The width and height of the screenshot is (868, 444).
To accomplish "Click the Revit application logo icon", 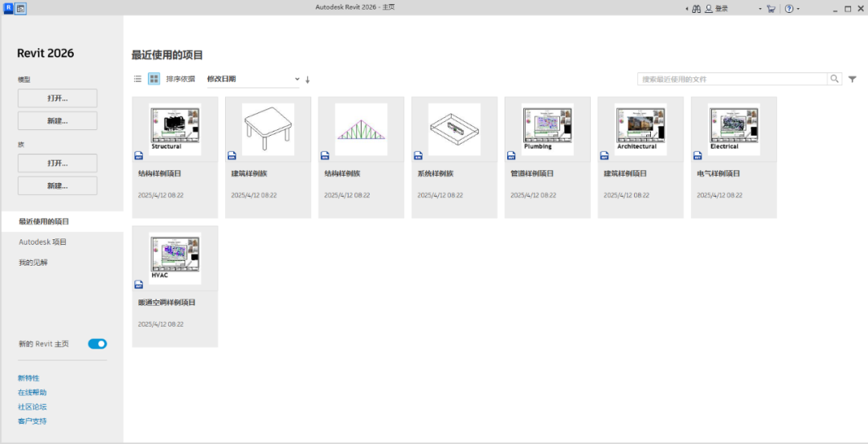I will [x=9, y=8].
